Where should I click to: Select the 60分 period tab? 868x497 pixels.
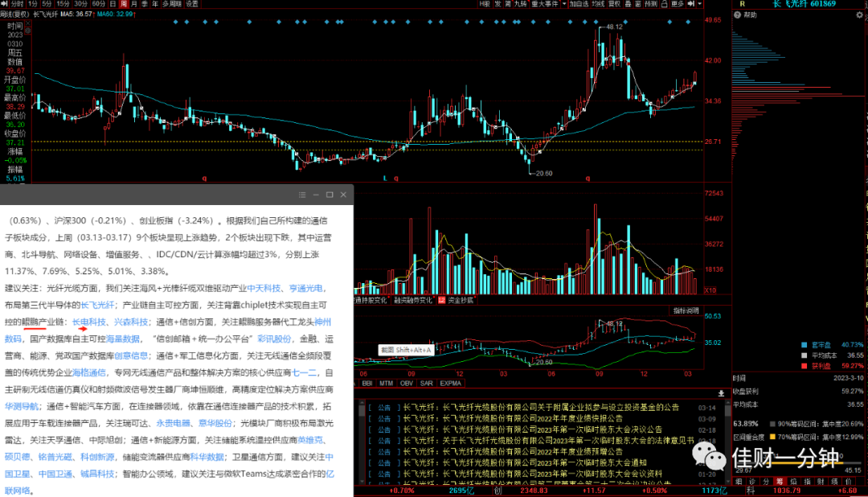[98, 3]
